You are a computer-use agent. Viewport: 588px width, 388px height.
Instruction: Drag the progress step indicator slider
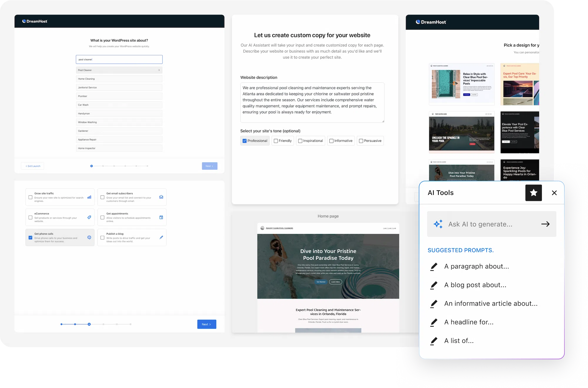(x=89, y=324)
